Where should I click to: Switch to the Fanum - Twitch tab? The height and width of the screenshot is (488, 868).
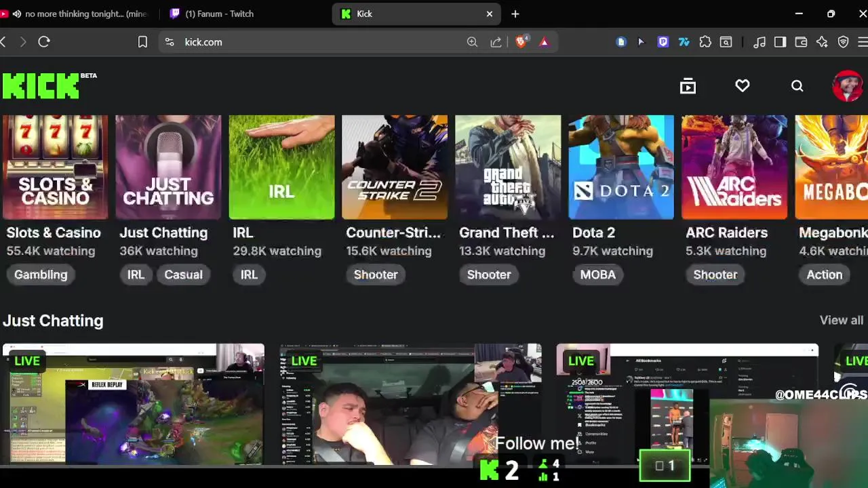click(x=219, y=14)
